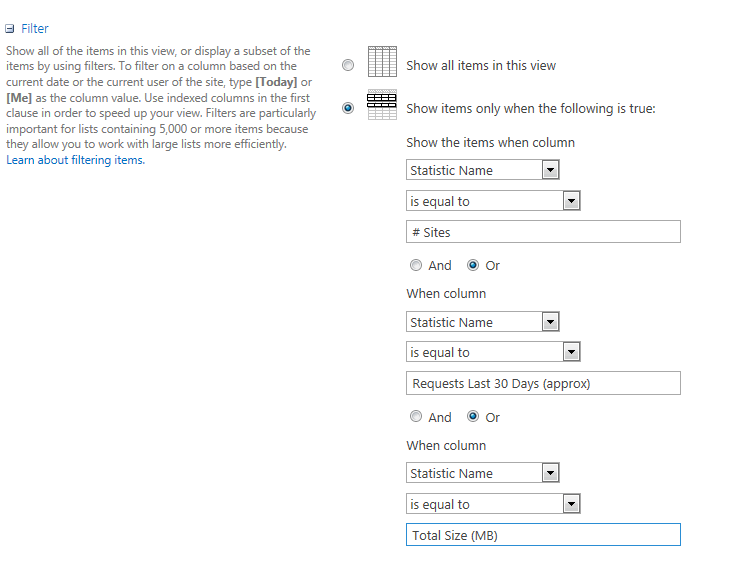Open second 'is equal to' operator dropdown
The width and height of the screenshot is (736, 566).
coord(571,353)
